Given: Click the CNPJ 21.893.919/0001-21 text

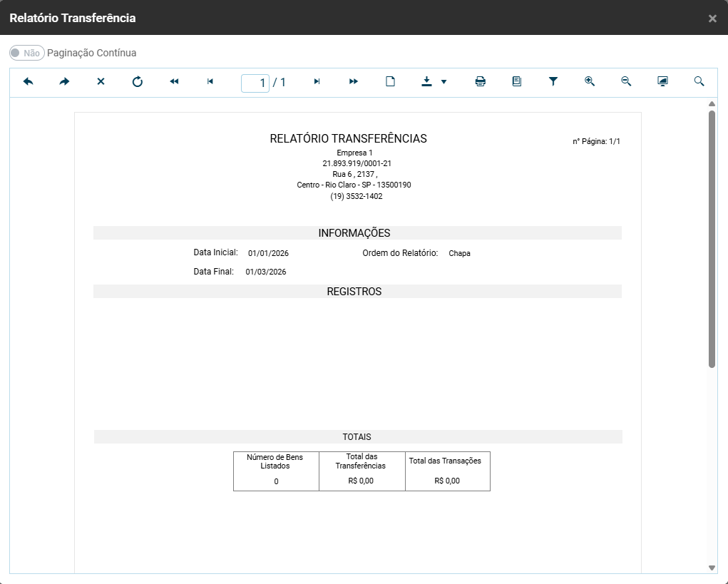Looking at the screenshot, I should [357, 163].
